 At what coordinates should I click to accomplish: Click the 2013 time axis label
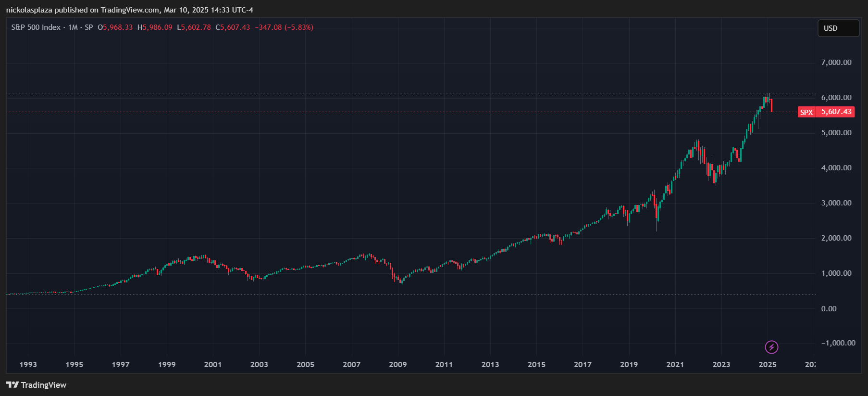pos(490,365)
